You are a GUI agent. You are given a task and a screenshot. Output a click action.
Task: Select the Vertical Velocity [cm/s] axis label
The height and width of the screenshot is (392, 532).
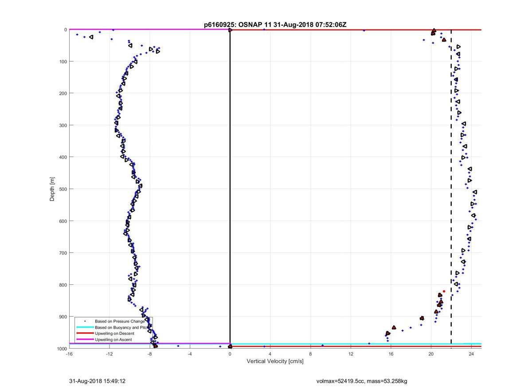pos(275,361)
